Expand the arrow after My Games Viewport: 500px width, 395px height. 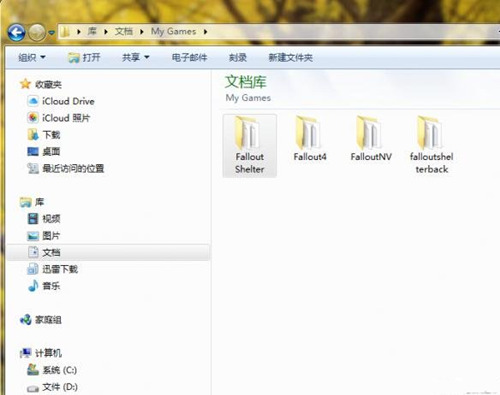click(205, 32)
